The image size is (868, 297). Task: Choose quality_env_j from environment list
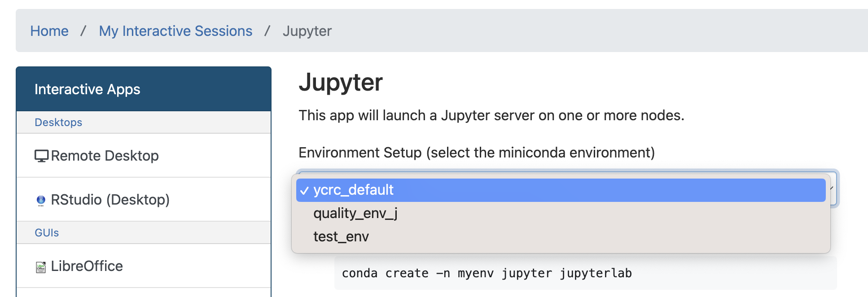[561, 213]
